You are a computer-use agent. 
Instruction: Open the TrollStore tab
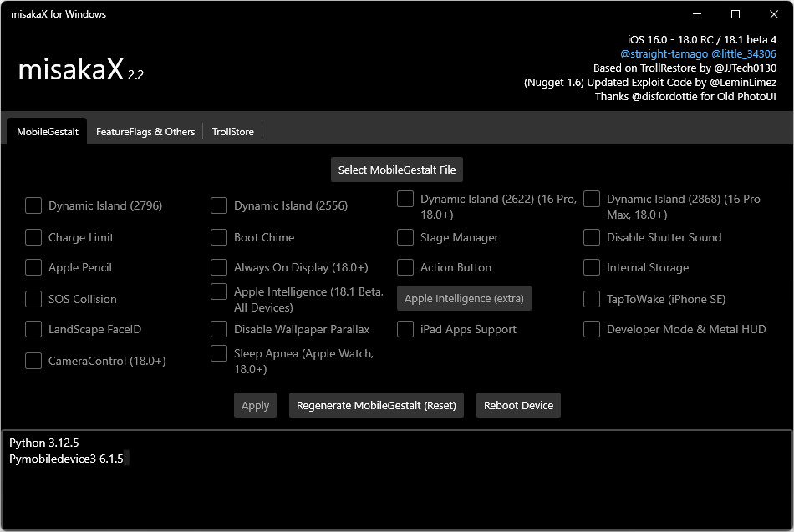[x=232, y=132]
